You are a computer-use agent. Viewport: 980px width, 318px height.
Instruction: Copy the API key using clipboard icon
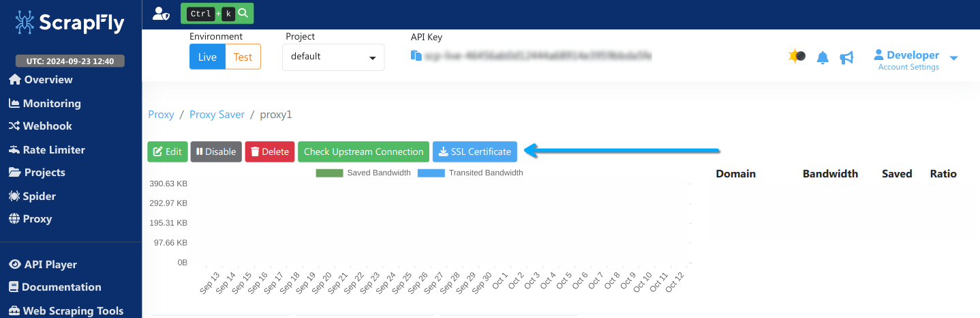pyautogui.click(x=416, y=55)
